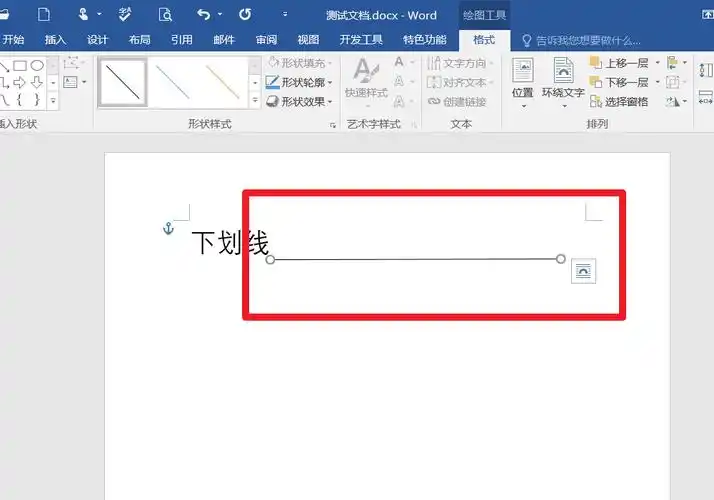Click the ribbon display options icon
Viewport: 714px width, 500px height.
point(707,15)
